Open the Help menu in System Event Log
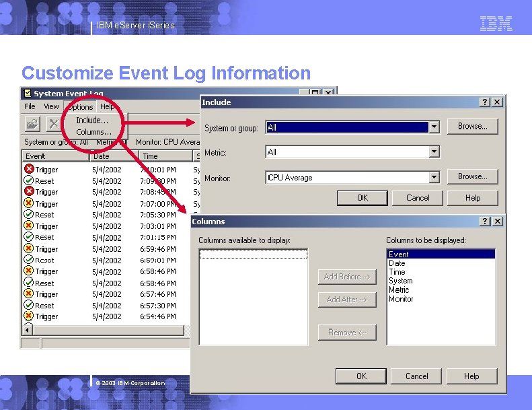The width and height of the screenshot is (532, 410). coord(107,106)
